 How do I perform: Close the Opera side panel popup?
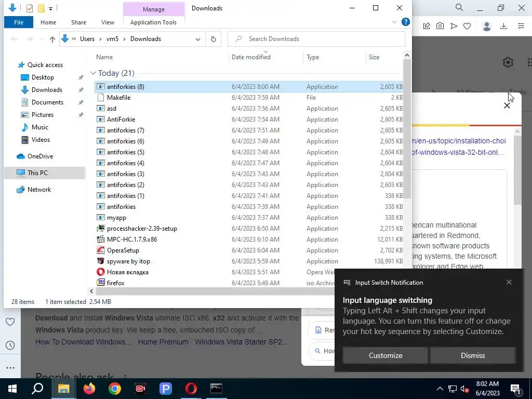(507, 105)
